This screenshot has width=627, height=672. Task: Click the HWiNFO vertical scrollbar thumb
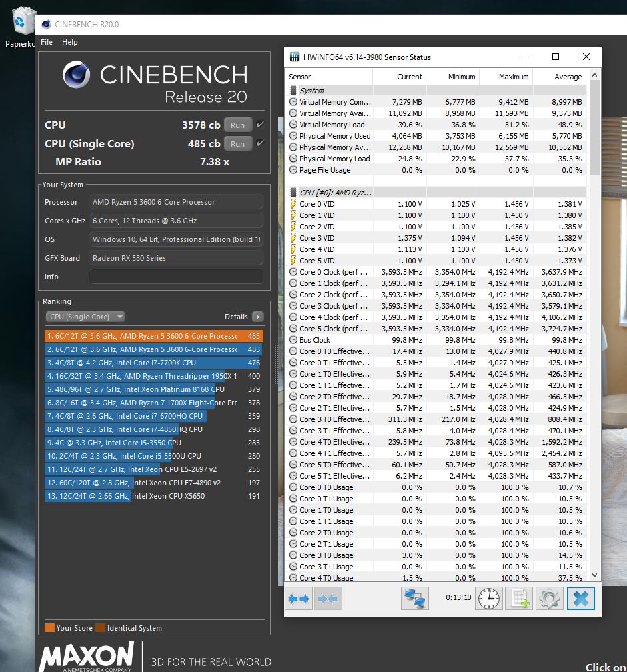tap(594, 127)
